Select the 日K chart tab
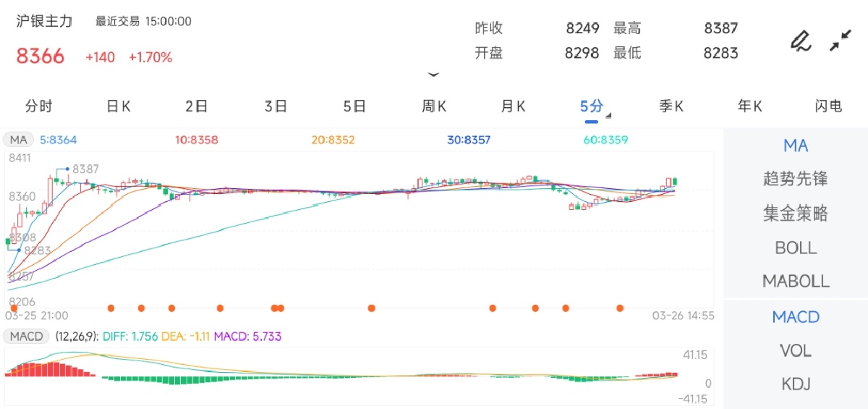 tap(118, 106)
